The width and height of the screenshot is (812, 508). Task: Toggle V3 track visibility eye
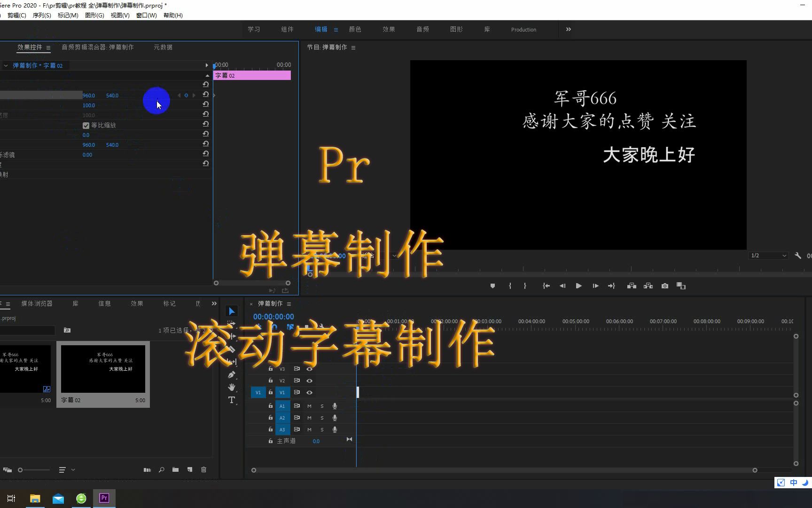pyautogui.click(x=309, y=369)
